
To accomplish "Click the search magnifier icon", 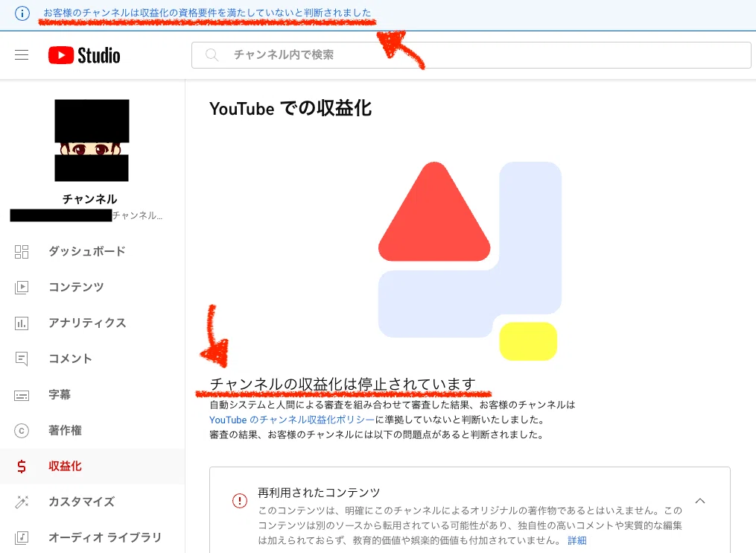I will coord(212,55).
